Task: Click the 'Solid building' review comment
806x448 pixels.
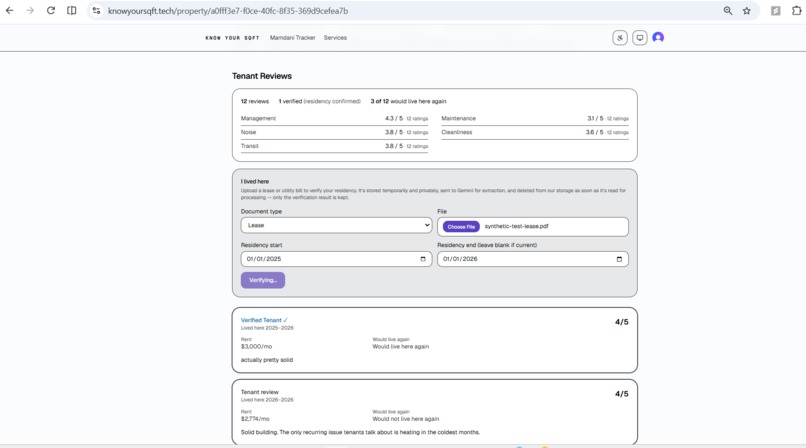Action: (x=360, y=433)
